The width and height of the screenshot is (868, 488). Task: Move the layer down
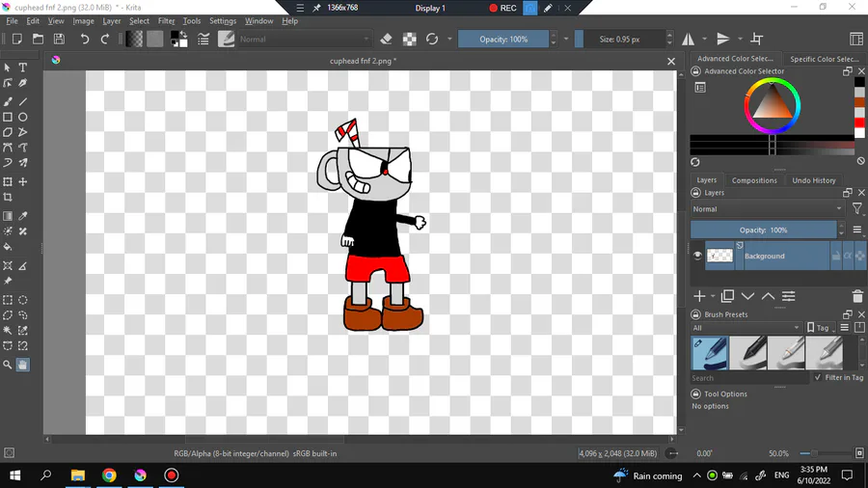coord(747,297)
